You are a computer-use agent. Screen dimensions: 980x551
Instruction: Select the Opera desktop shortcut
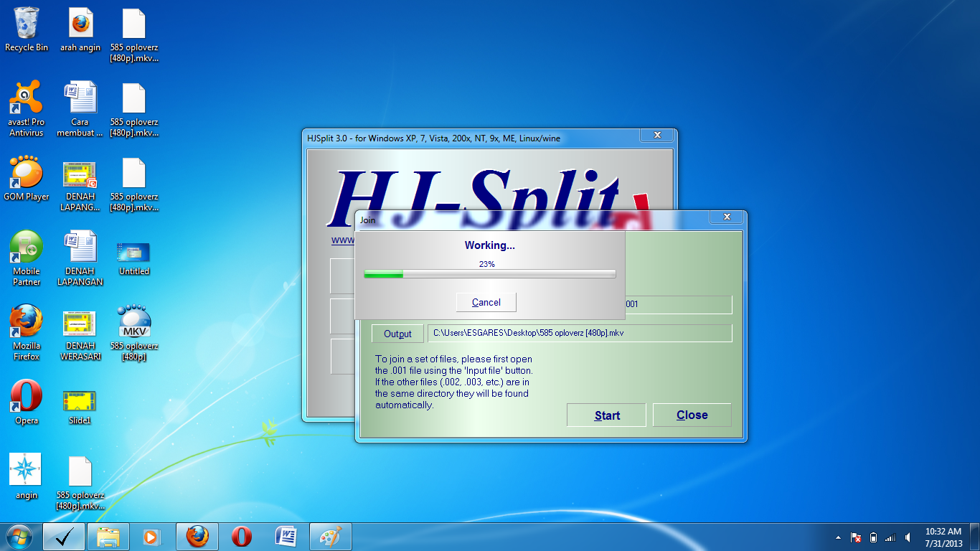point(27,402)
